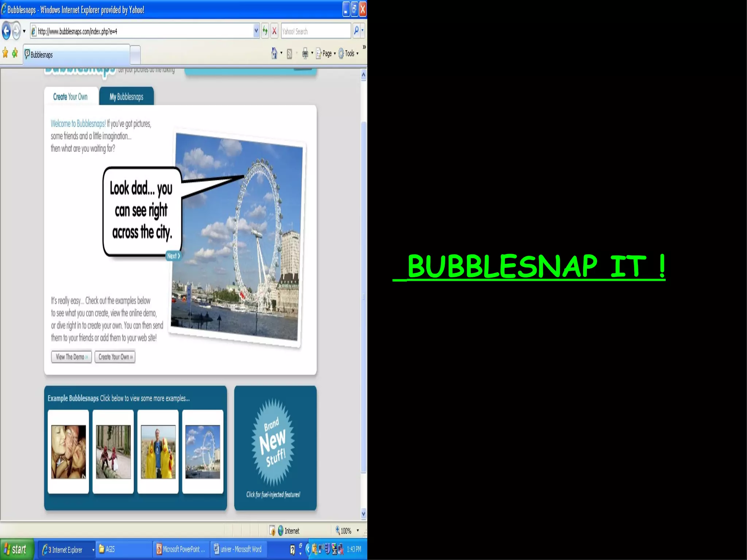Click the Internet zone globe icon
The height and width of the screenshot is (560, 747).
tap(280, 531)
